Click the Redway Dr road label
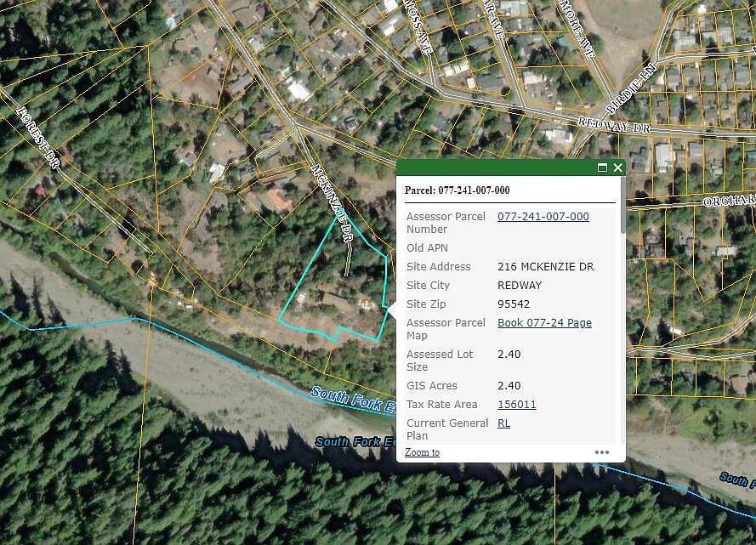The height and width of the screenshot is (545, 756). click(x=614, y=125)
